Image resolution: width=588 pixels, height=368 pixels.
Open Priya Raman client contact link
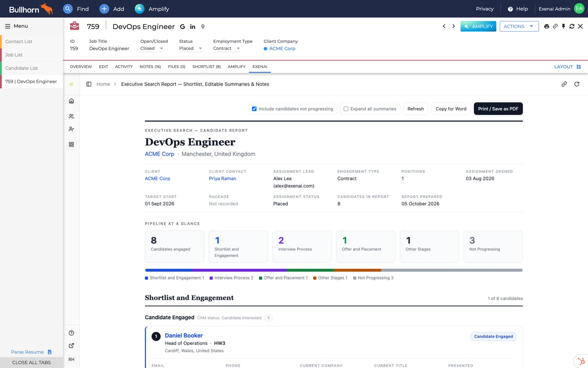pyautogui.click(x=223, y=178)
